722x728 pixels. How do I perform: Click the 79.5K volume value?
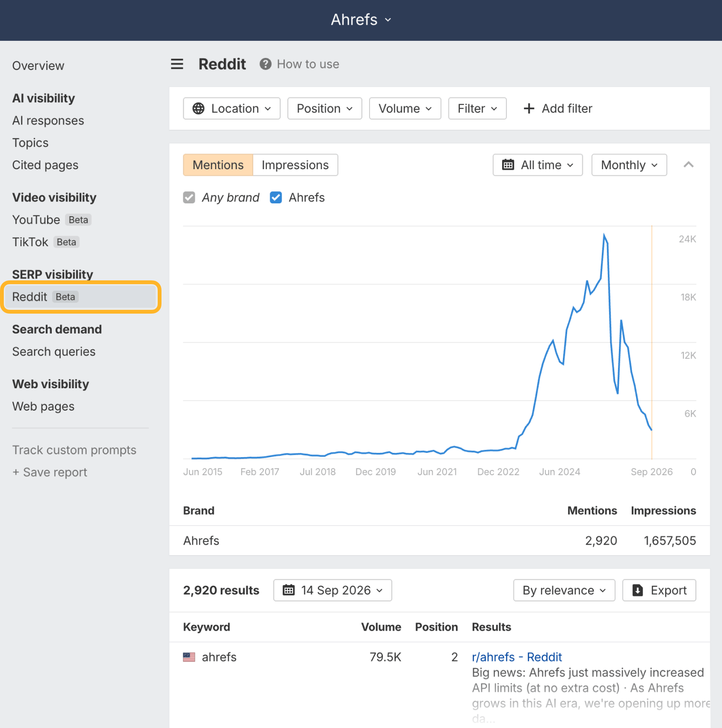(x=385, y=657)
